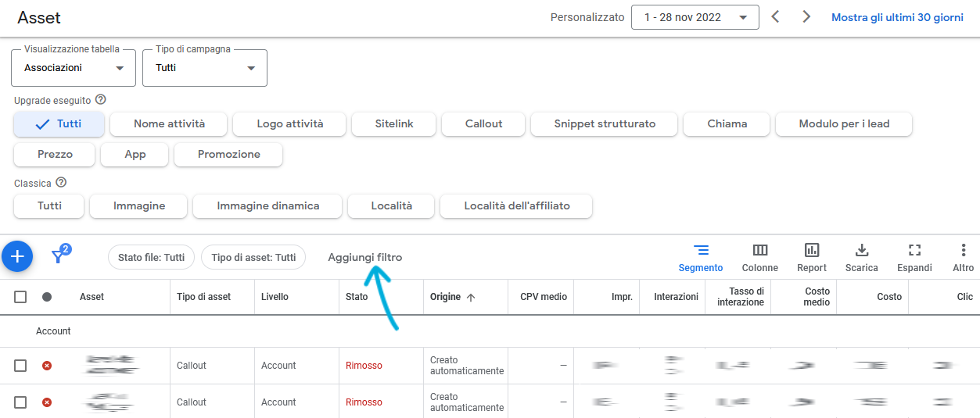
Task: Click the help icon next to Classica
Action: coord(61,183)
